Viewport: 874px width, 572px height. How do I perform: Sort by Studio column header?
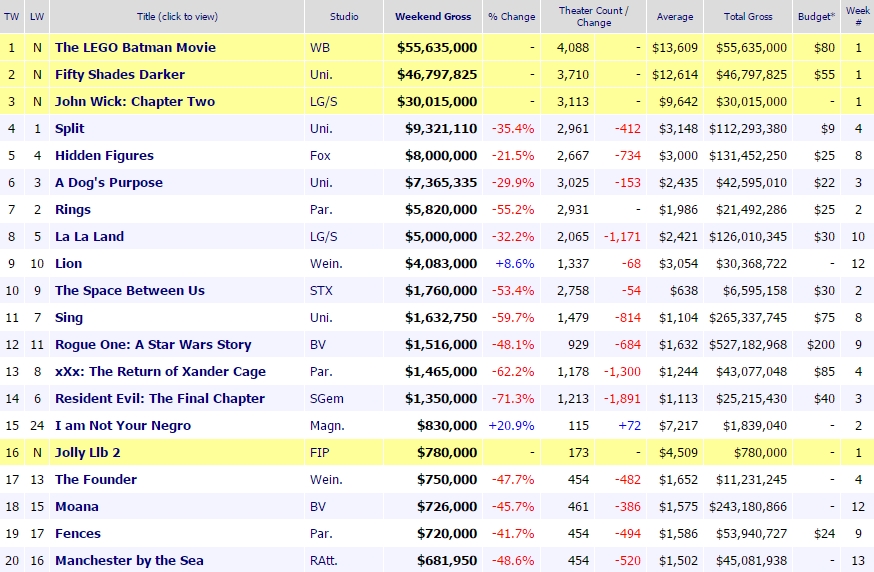point(344,17)
